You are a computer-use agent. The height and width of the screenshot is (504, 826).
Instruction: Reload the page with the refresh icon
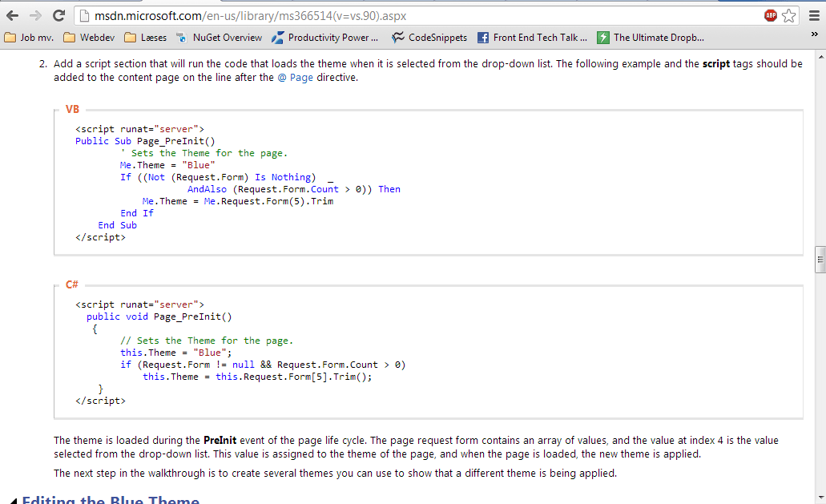click(58, 16)
